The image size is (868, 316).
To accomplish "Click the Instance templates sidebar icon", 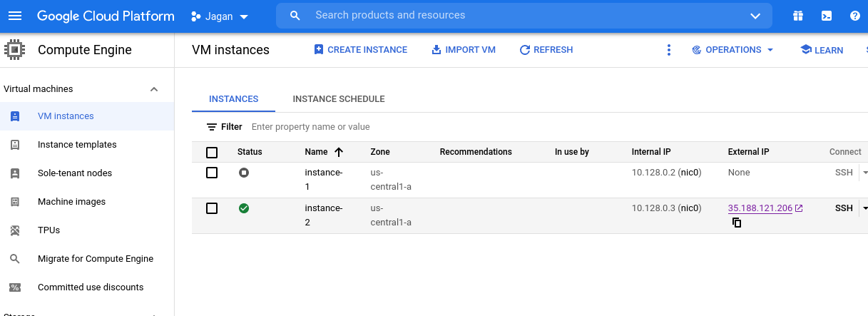I will point(15,145).
